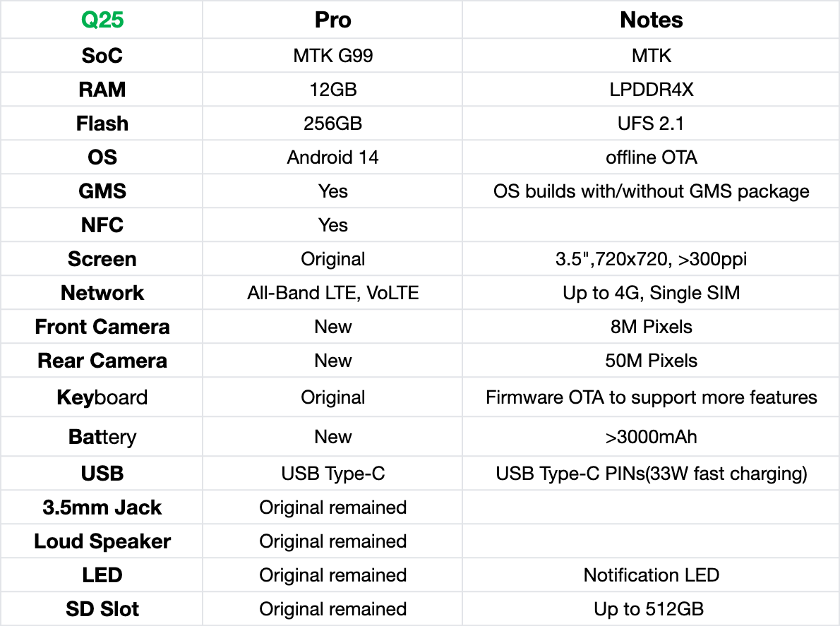Click the UFS 2.1 cell
The image size is (840, 626).
pyautogui.click(x=651, y=124)
